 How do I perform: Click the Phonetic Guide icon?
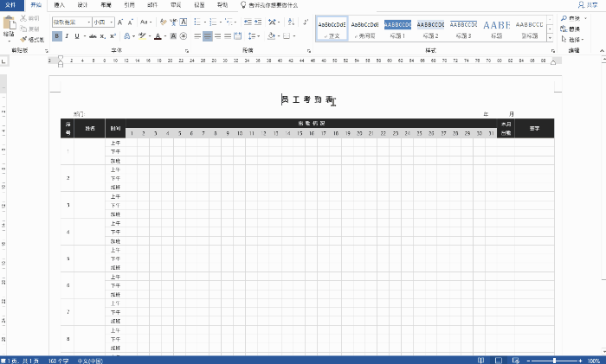point(173,22)
